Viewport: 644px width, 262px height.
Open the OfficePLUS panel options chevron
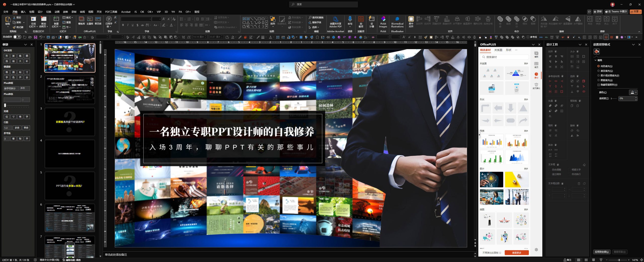(533, 45)
